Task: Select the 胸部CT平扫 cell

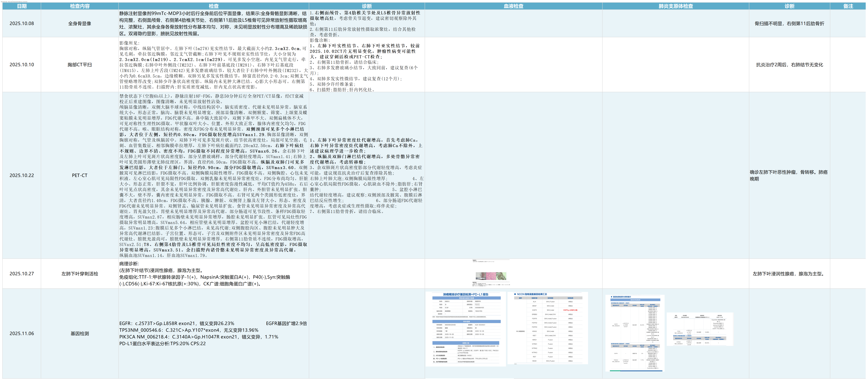Action: [79, 65]
